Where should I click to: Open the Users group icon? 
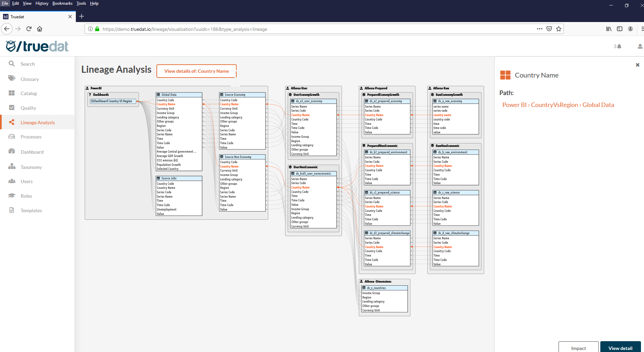12,181
